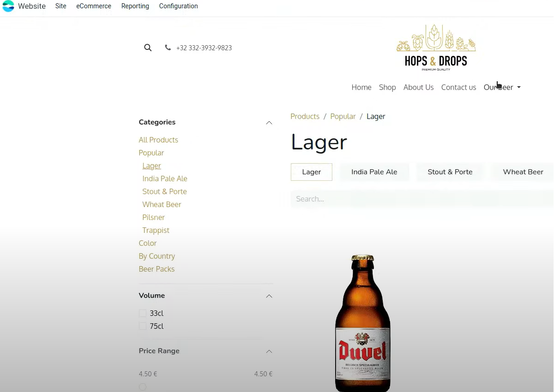Screen dimensions: 554x392
Task: Click the minimum price 4.50 € value
Action: click(x=148, y=374)
